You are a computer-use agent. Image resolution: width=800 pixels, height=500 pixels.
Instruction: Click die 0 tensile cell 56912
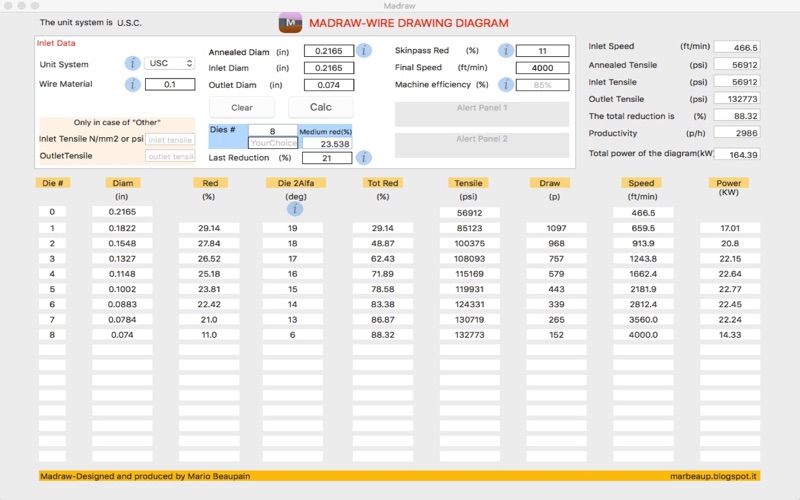click(470, 213)
